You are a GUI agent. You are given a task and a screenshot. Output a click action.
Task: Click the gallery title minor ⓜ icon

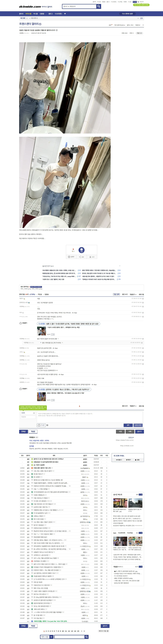coord(40,24)
